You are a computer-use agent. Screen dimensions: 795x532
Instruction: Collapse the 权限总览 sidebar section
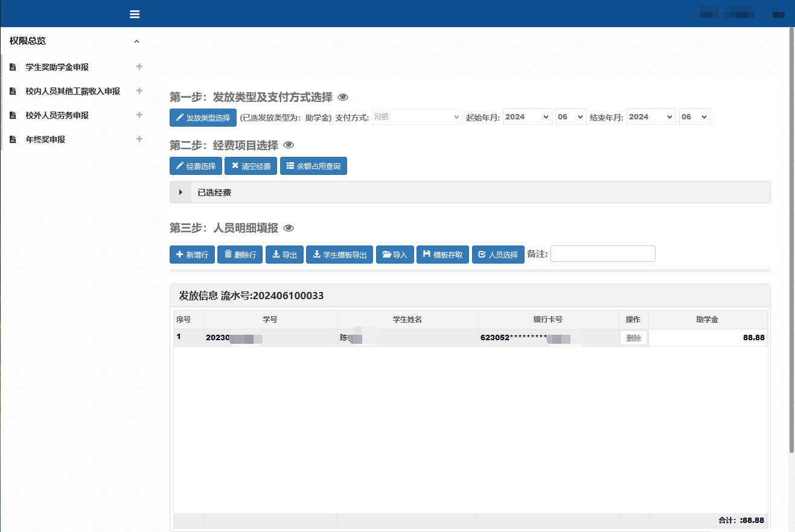(136, 41)
